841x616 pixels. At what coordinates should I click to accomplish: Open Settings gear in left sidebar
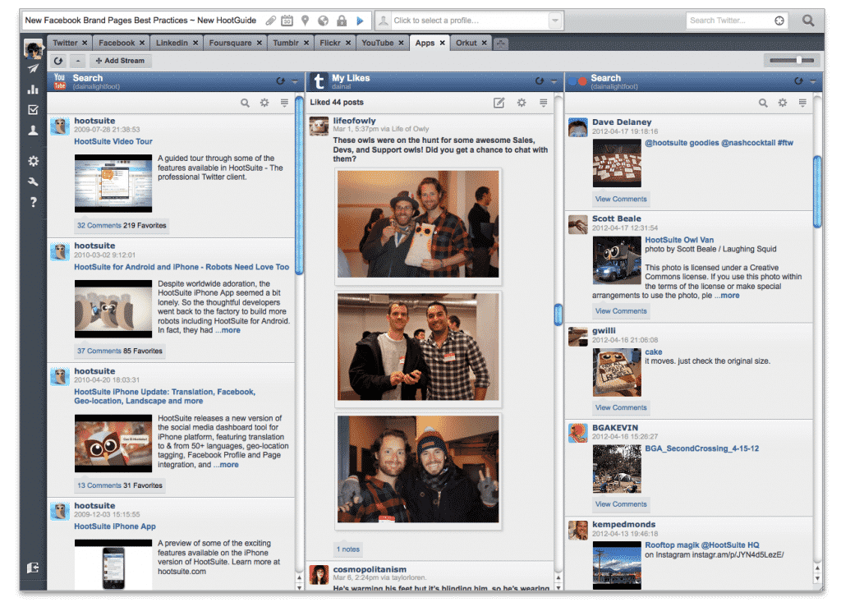click(33, 161)
